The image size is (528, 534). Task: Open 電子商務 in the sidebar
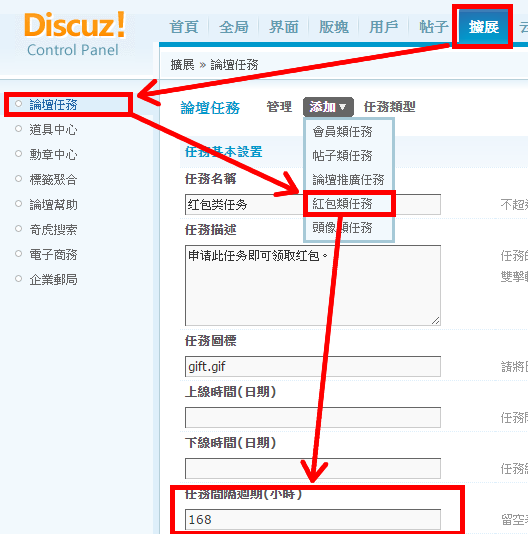(53, 255)
